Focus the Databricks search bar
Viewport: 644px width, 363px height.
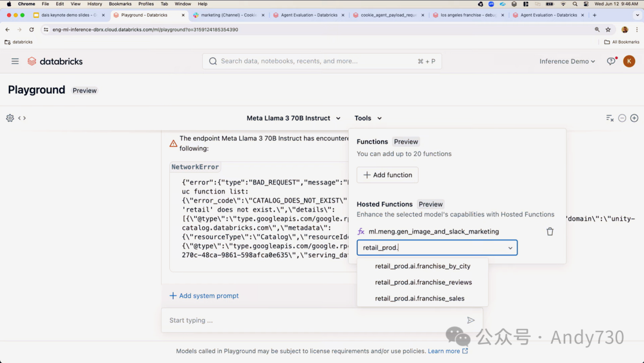point(321,61)
